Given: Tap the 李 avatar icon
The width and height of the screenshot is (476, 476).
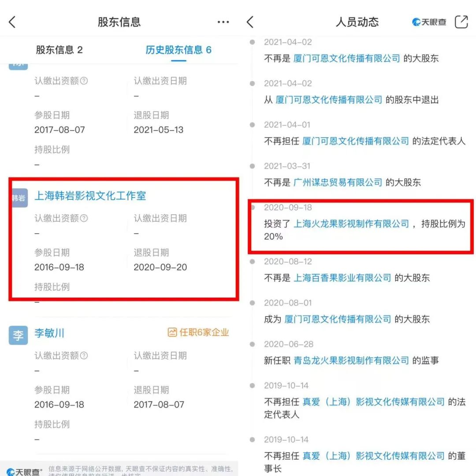Looking at the screenshot, I should tap(18, 335).
